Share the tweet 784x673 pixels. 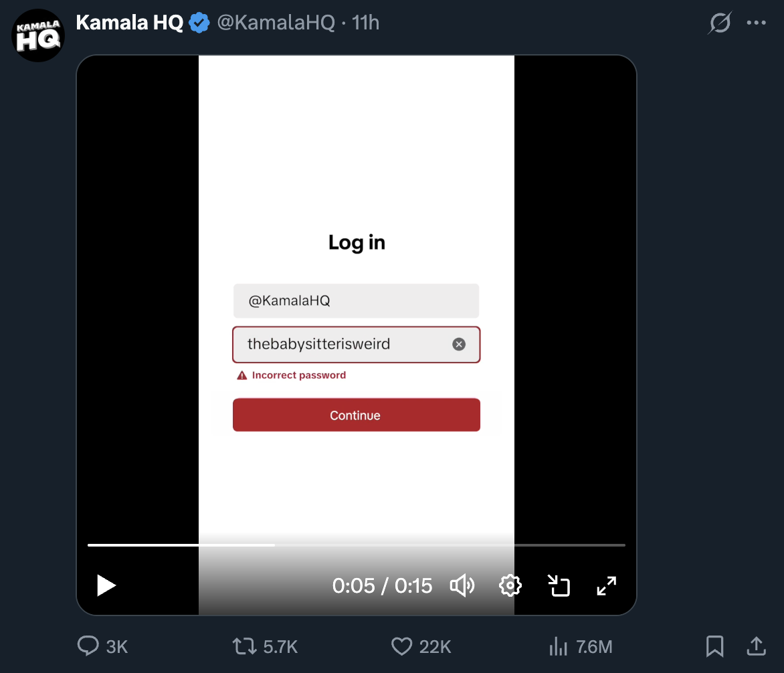[756, 646]
